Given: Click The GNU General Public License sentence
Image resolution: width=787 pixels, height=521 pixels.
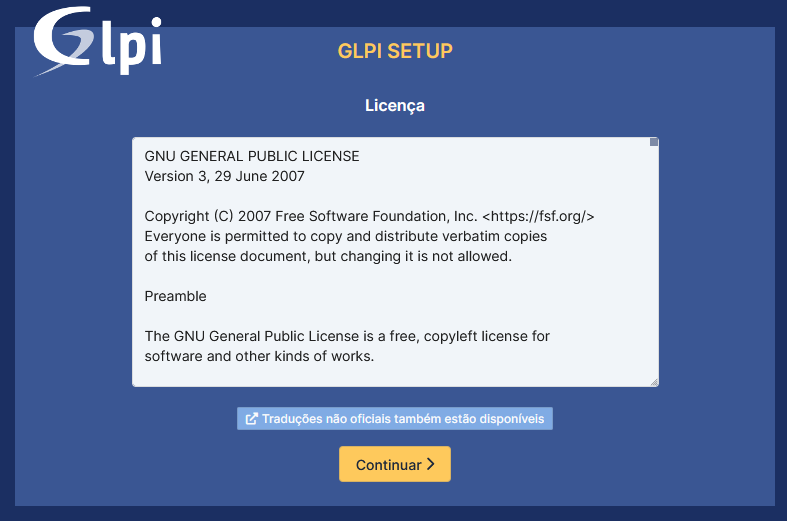Looking at the screenshot, I should (347, 336).
